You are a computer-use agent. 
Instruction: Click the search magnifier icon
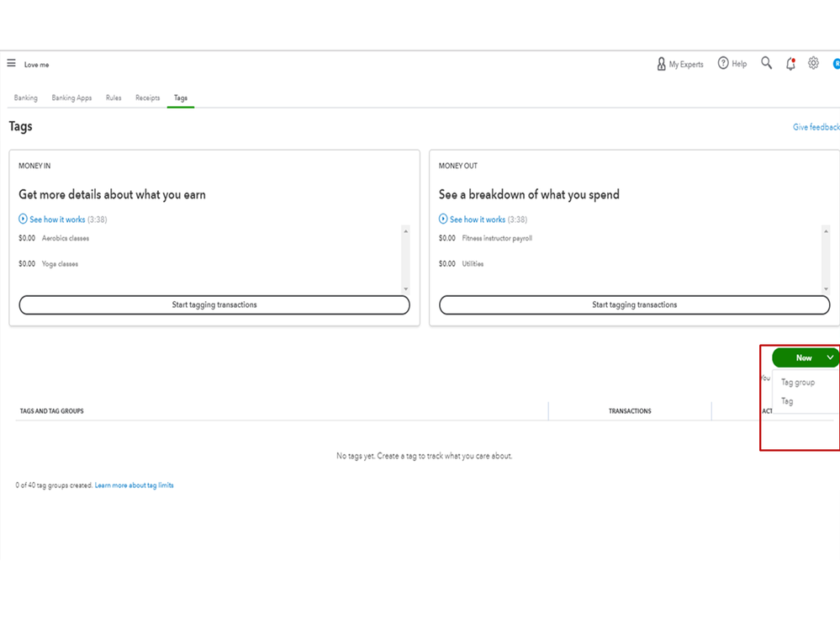tap(766, 63)
